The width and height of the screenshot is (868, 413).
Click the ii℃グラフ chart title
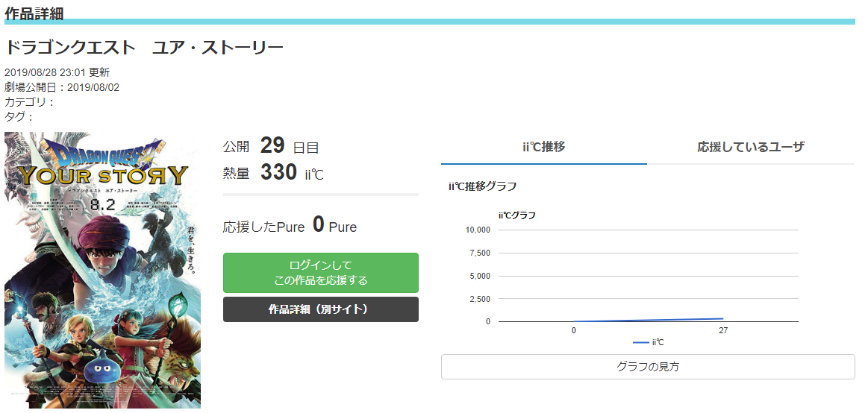tap(517, 215)
